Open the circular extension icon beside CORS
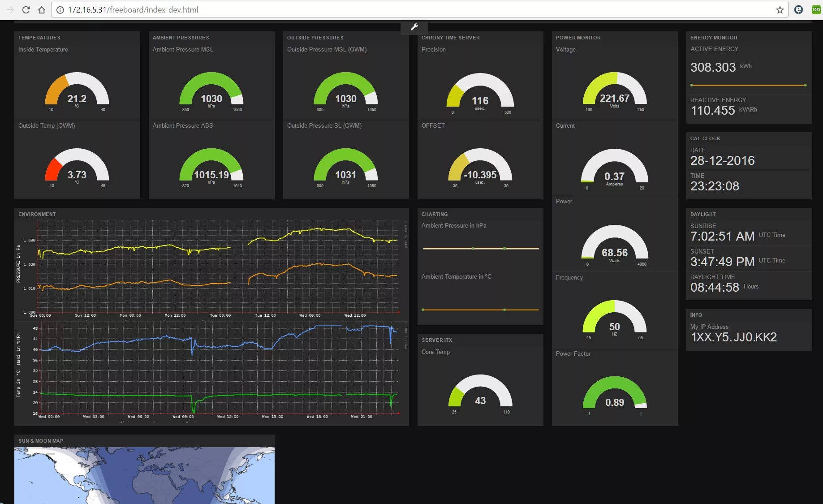The width and height of the screenshot is (823, 504). (x=798, y=10)
